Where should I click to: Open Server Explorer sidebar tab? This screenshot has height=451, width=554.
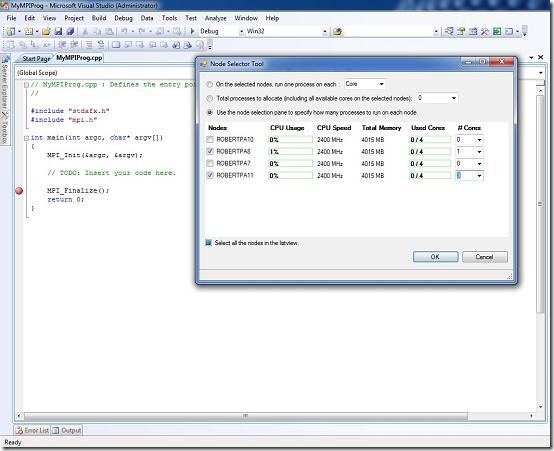pos(5,83)
